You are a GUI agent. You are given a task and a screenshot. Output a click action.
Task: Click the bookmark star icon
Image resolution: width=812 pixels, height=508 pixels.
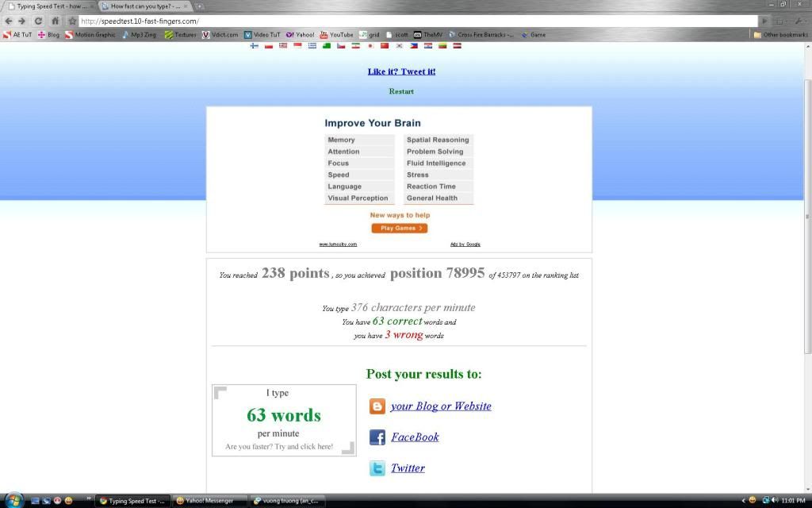72,21
